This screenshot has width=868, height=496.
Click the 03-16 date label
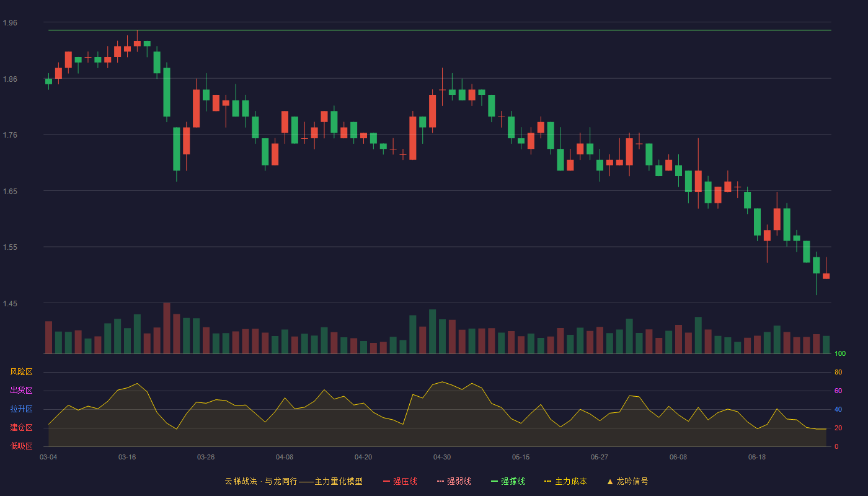[x=127, y=457]
